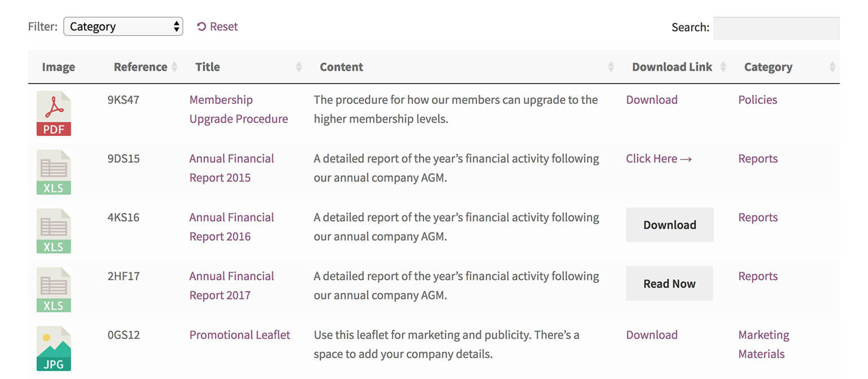Sort by Reference column arrows

pyautogui.click(x=175, y=67)
